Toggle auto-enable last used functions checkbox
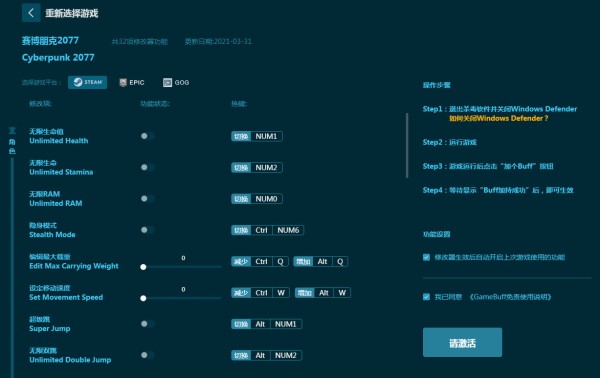Viewport: 600px width, 378px height. pos(426,257)
